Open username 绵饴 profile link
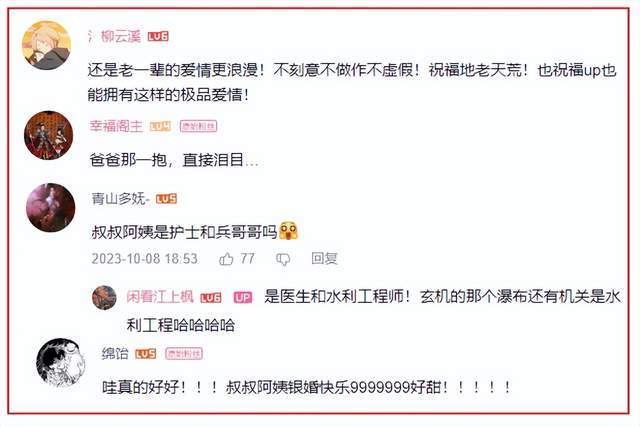This screenshot has height=427, width=640. (115, 353)
